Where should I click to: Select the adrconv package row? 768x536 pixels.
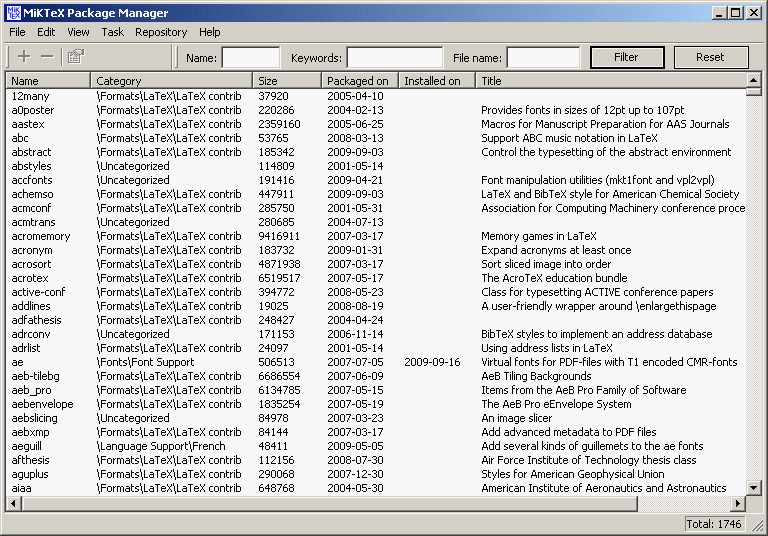click(x=376, y=334)
